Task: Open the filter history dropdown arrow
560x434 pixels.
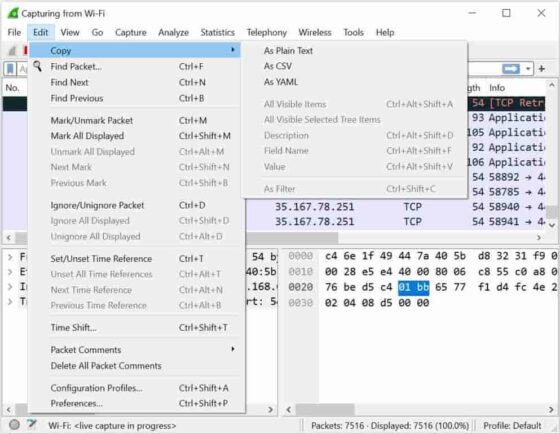Action: (528, 69)
